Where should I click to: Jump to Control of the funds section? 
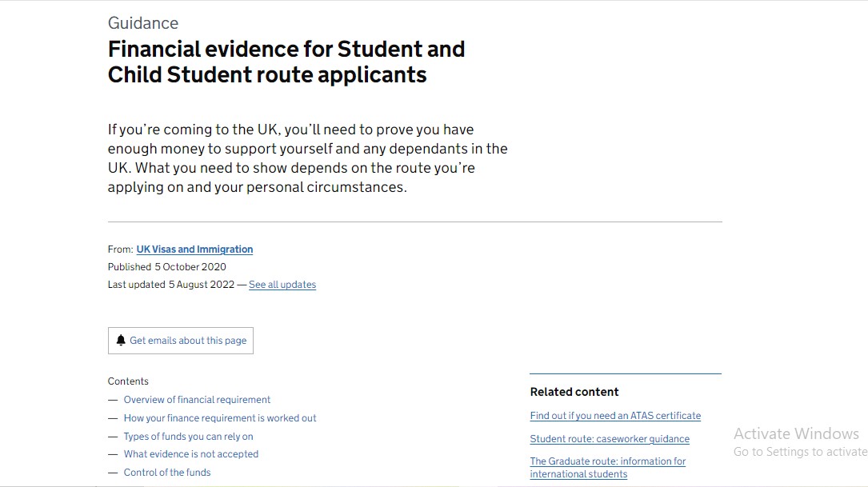(x=167, y=473)
